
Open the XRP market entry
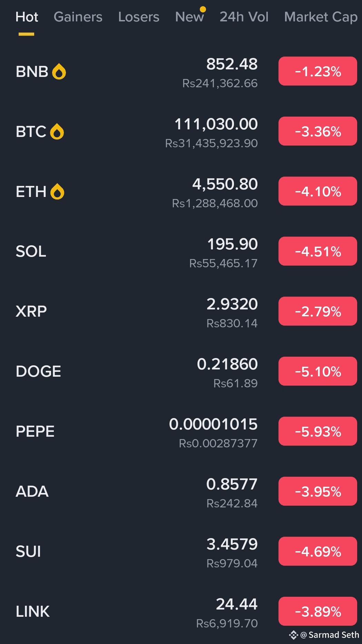click(x=181, y=311)
